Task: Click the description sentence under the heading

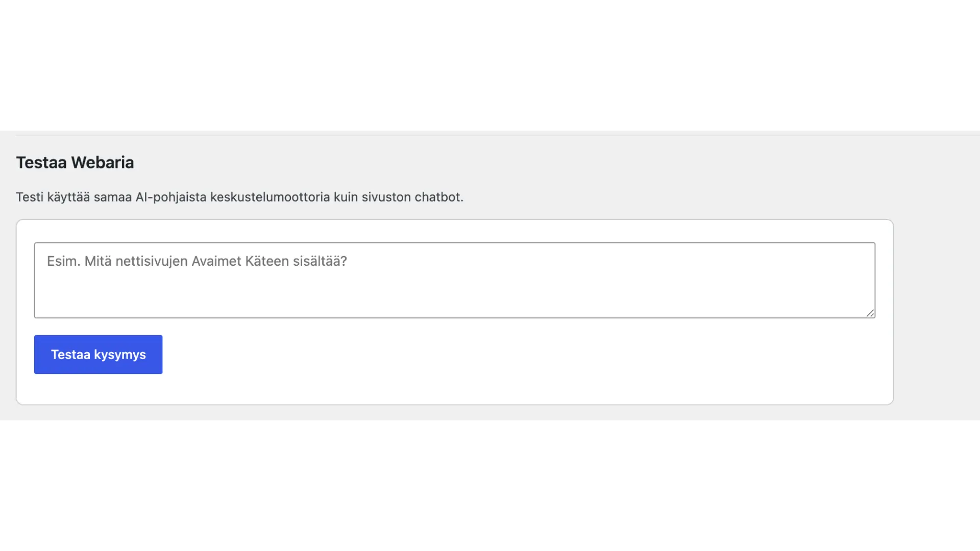Action: point(239,197)
